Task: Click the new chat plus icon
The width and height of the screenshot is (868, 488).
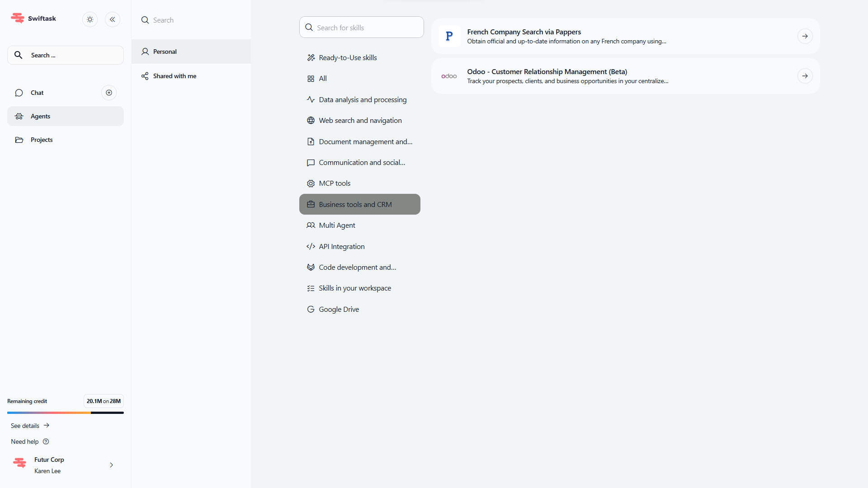Action: click(x=109, y=93)
